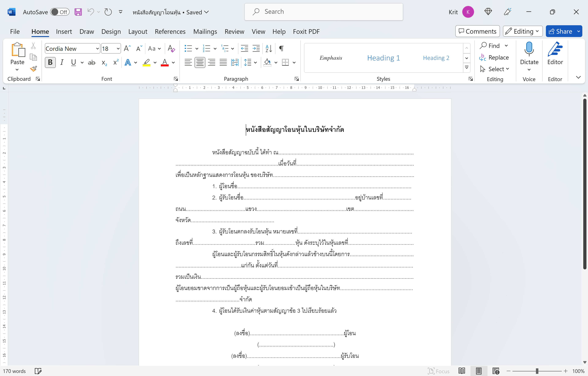The width and height of the screenshot is (588, 376).
Task: Open the Cordia New font name dropdown
Action: click(97, 49)
